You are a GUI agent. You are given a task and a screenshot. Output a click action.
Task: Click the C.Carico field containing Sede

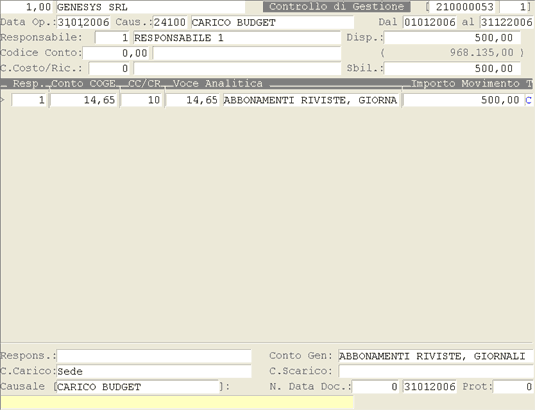coord(154,371)
